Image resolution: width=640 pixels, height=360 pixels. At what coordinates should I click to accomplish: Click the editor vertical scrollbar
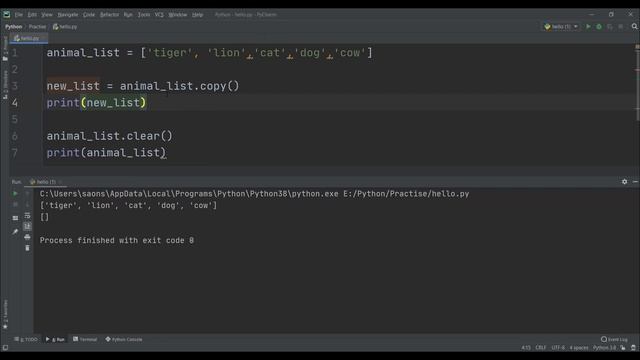coord(637,86)
